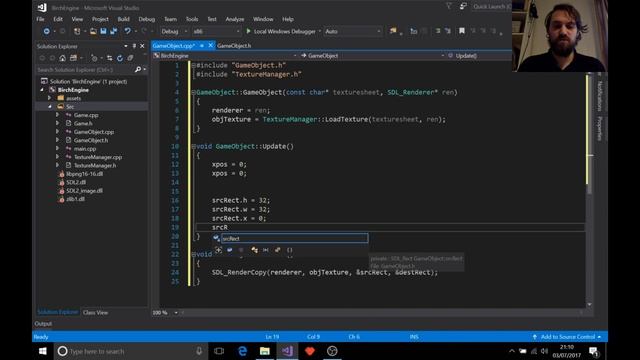Collapse the BirchEngine project node
This screenshot has width=640, height=360.
42,90
